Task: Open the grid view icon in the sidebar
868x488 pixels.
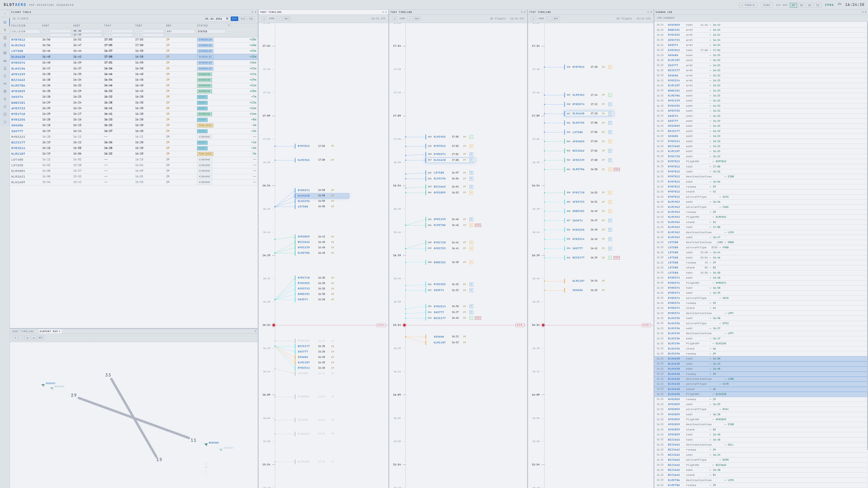Action: (5, 91)
